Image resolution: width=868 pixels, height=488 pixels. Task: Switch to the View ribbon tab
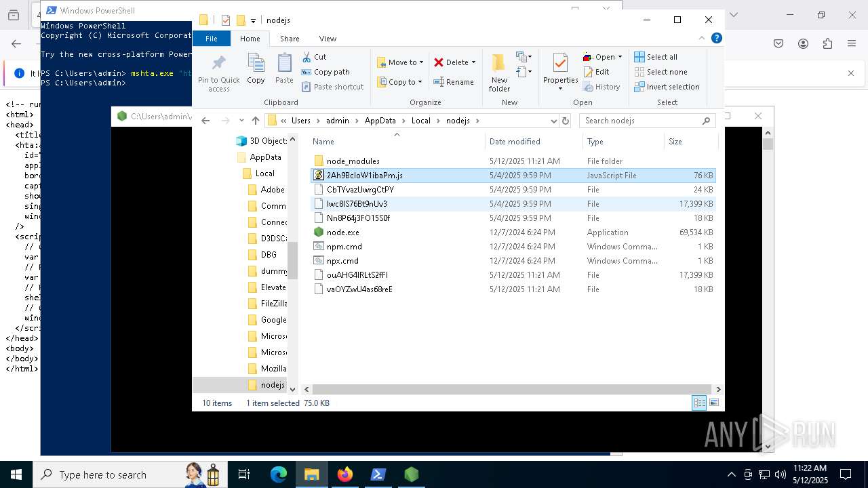328,39
